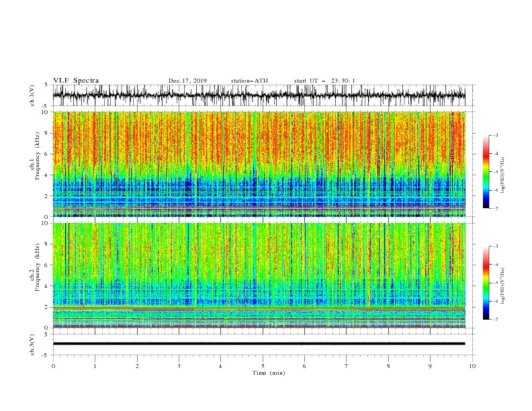Click the "ch.3(V)" axis label
Screen dimensions: 532x411
tap(32, 345)
